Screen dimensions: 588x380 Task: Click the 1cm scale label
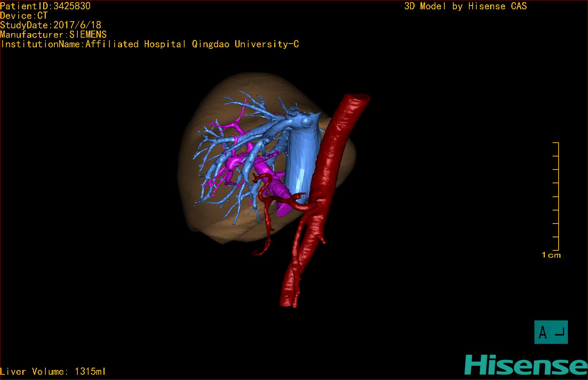[x=551, y=255]
